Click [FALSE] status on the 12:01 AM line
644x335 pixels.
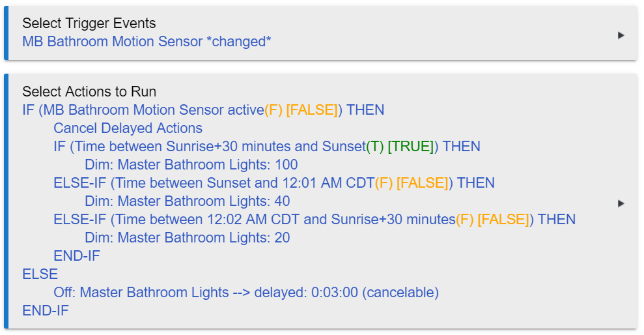pos(422,183)
